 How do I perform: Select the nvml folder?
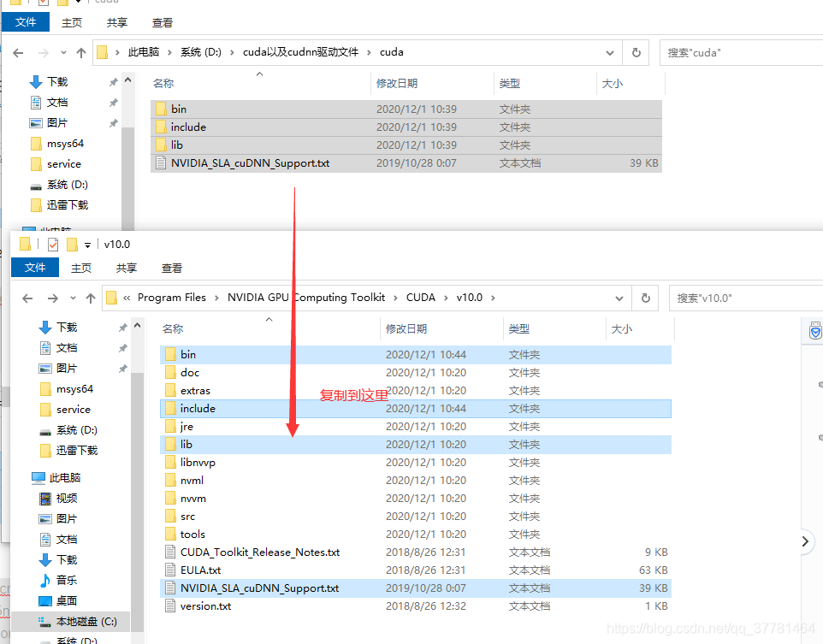pos(415,481)
